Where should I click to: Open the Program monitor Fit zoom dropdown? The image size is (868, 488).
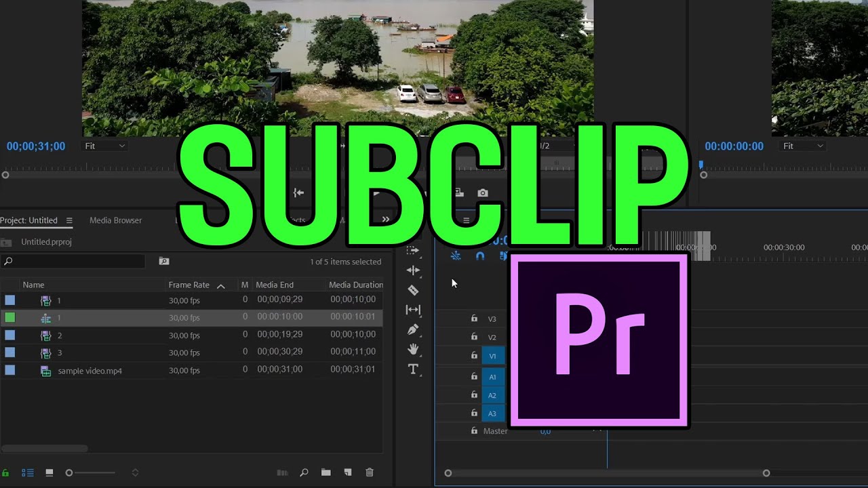(803, 146)
